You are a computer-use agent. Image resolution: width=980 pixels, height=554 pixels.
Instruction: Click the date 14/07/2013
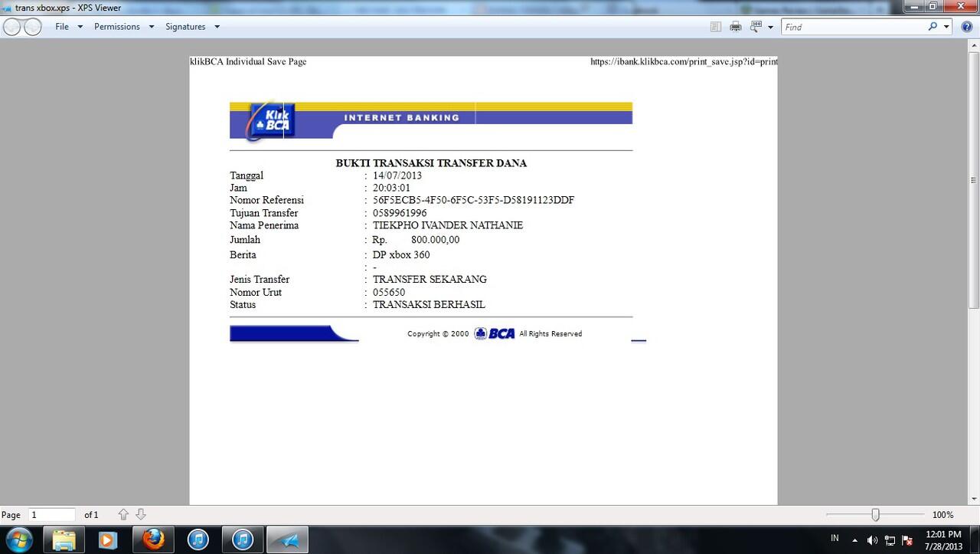[x=397, y=175]
